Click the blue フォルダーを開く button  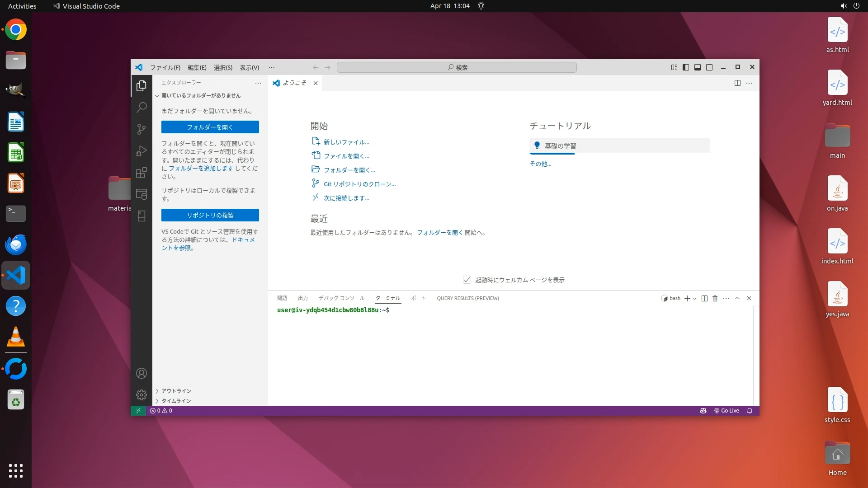tap(210, 127)
